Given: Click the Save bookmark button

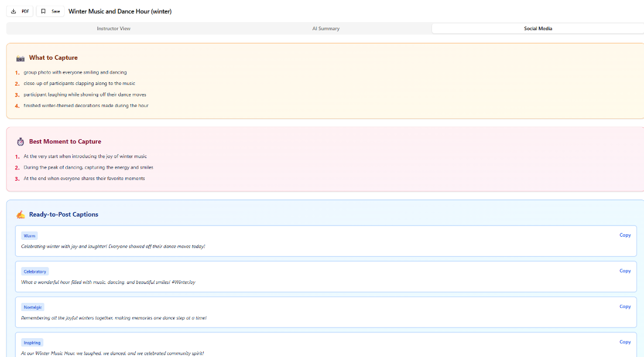Looking at the screenshot, I should coord(50,11).
